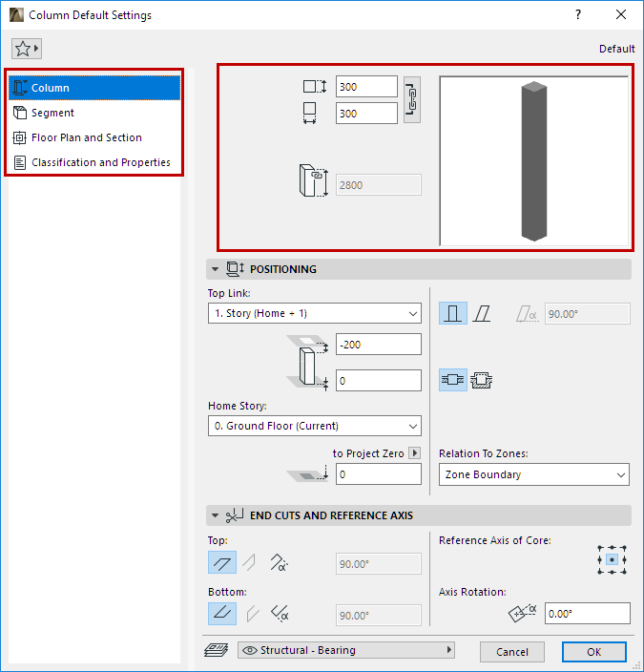Open the Segment settings page
The image size is (644, 672).
(x=94, y=113)
